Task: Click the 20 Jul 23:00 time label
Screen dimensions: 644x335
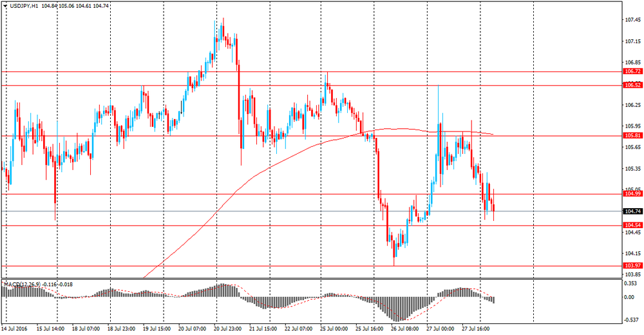Action: click(x=227, y=329)
